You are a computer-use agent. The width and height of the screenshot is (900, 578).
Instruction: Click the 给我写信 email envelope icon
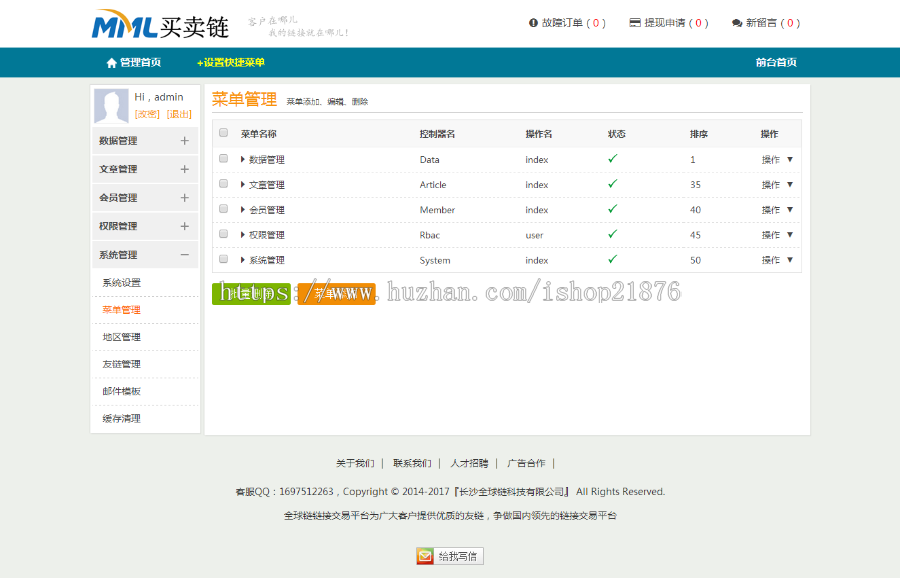point(423,556)
